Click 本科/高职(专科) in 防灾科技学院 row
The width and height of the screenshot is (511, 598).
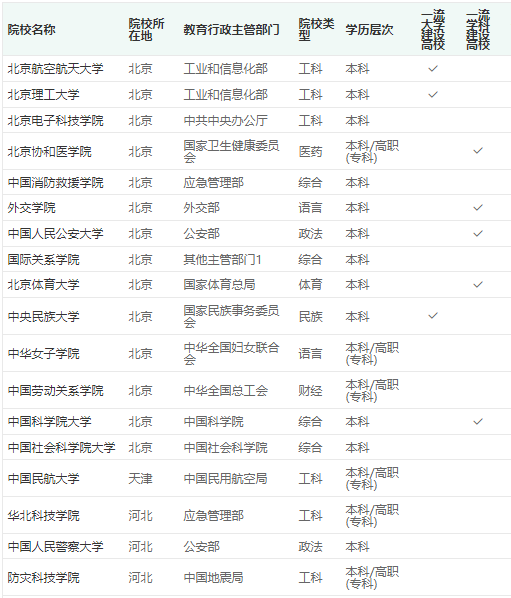(372, 577)
